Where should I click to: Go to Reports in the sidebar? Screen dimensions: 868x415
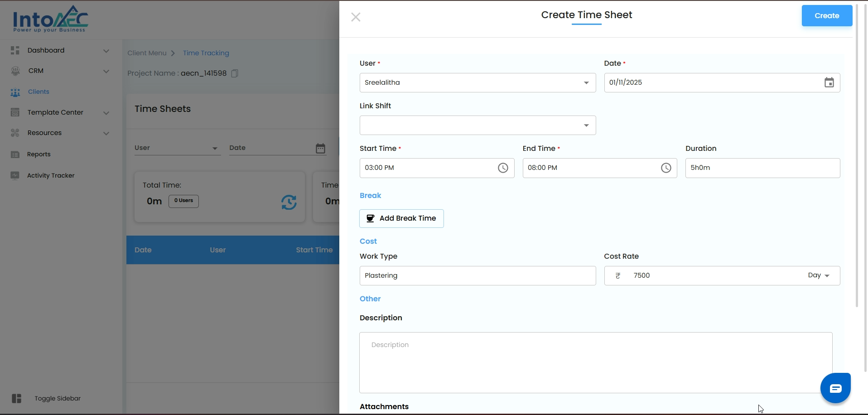[x=39, y=154]
